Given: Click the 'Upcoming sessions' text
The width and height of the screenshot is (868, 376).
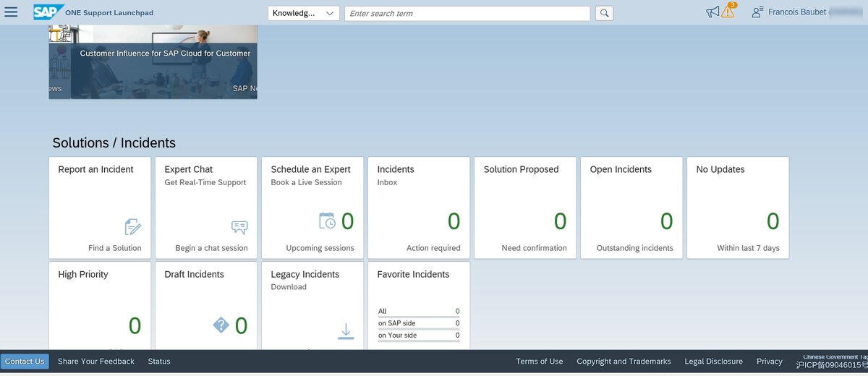Looking at the screenshot, I should coord(320,248).
